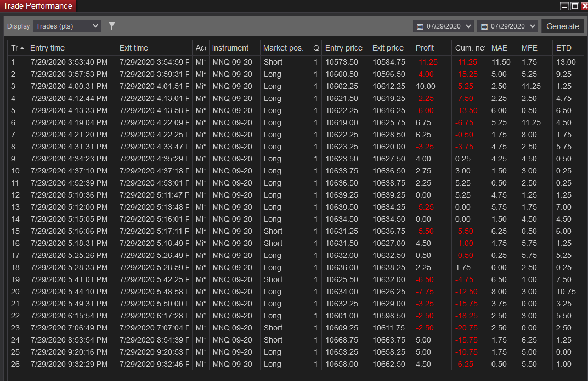The image size is (588, 381).
Task: Click profit value -7.75
Action: [x=425, y=292]
